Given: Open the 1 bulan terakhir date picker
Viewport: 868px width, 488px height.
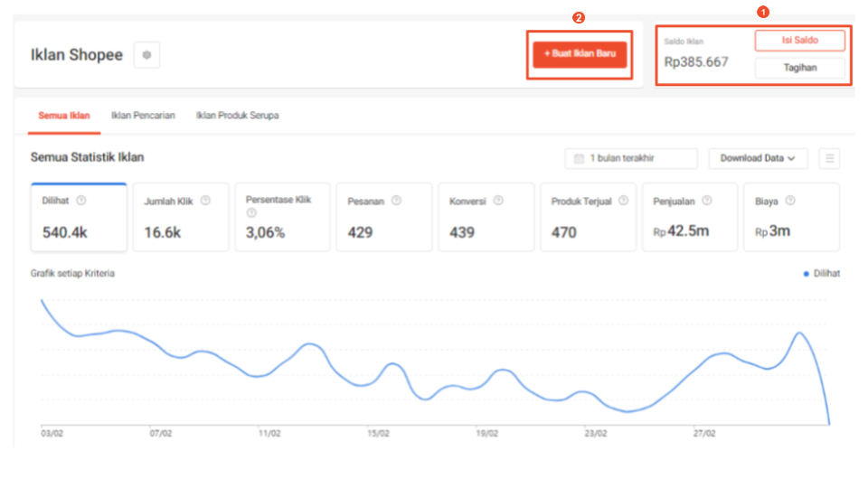Looking at the screenshot, I should [631, 158].
